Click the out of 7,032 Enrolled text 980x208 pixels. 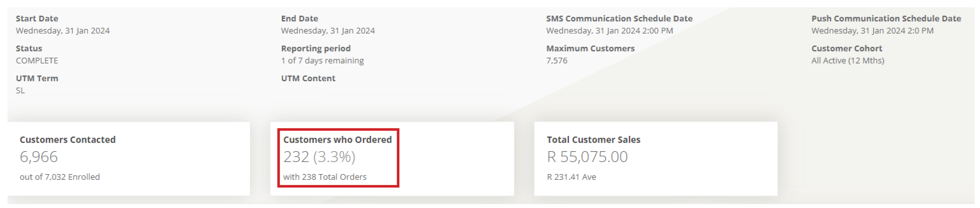pos(60,177)
